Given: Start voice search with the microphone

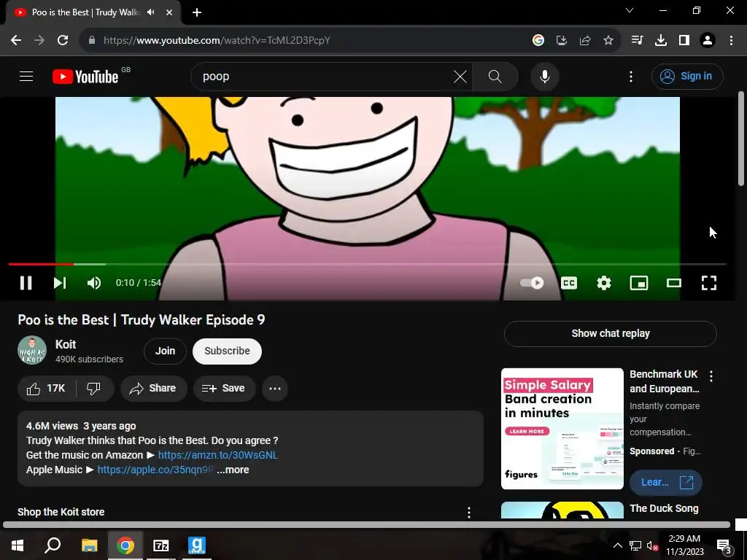Looking at the screenshot, I should click(x=544, y=76).
